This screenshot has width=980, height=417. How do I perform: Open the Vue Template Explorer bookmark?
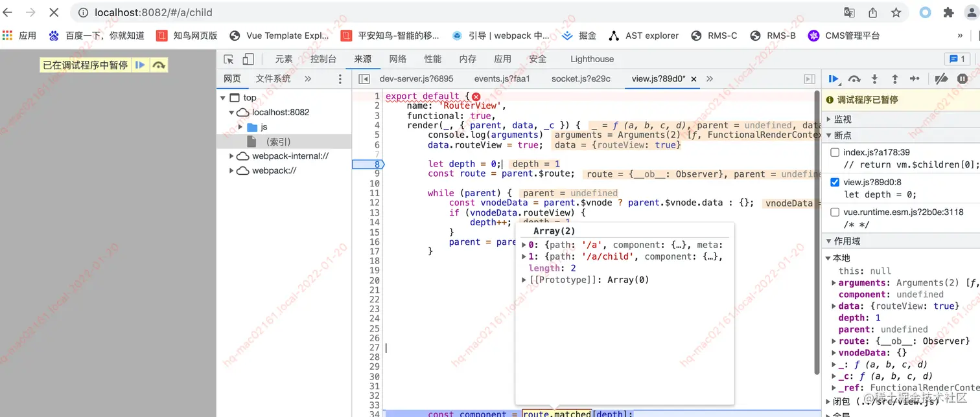(279, 36)
